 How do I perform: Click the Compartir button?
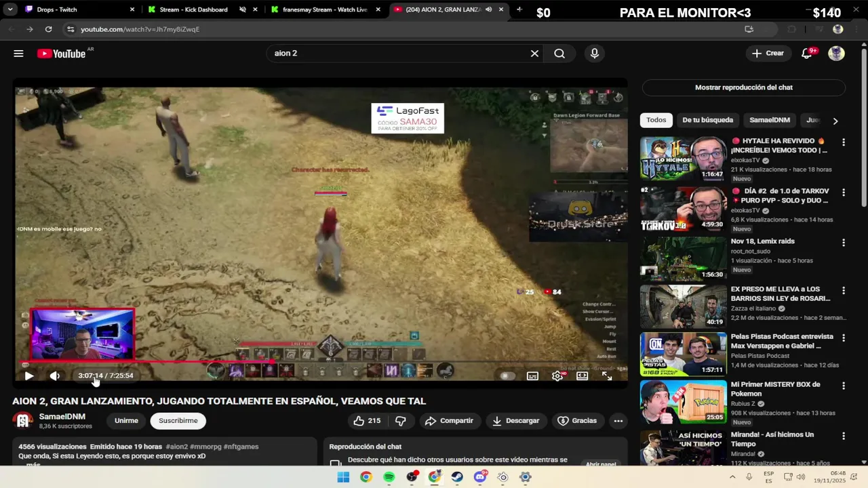[x=449, y=421]
